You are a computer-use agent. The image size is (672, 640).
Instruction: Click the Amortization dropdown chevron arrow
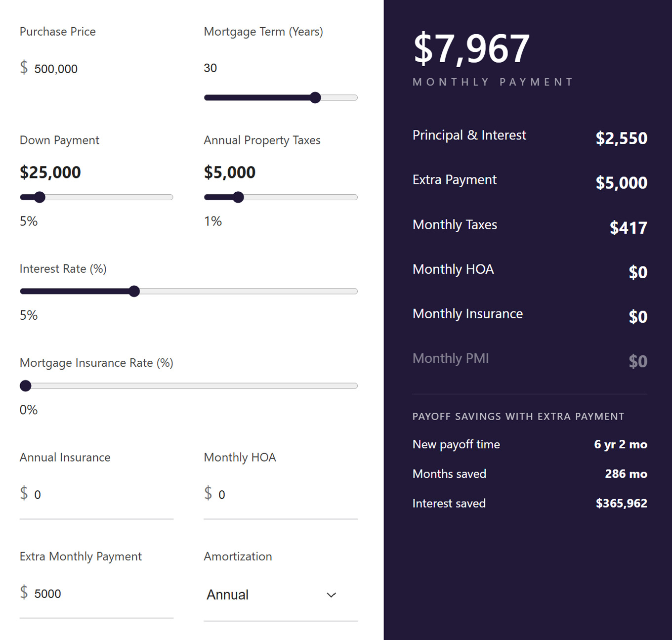(332, 595)
